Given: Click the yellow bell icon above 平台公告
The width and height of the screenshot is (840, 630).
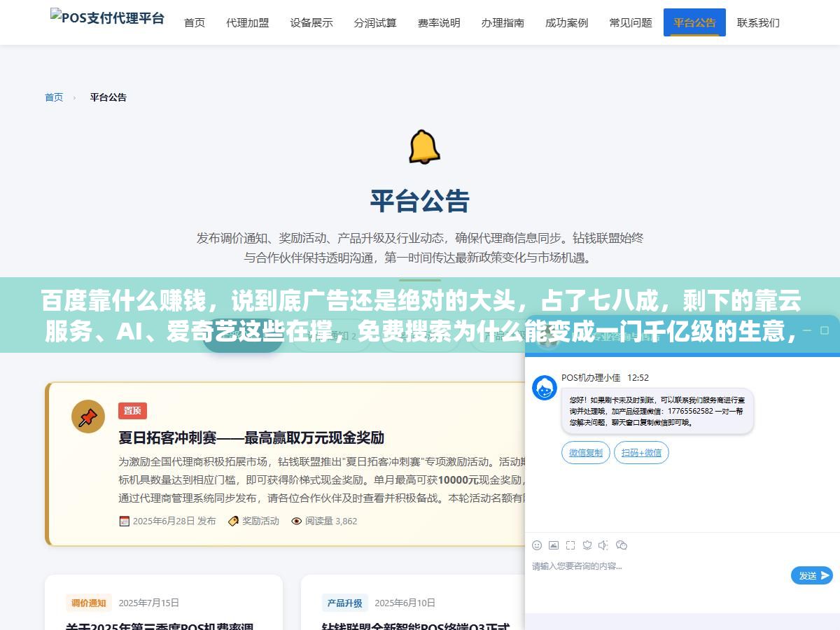Looking at the screenshot, I should (x=423, y=147).
